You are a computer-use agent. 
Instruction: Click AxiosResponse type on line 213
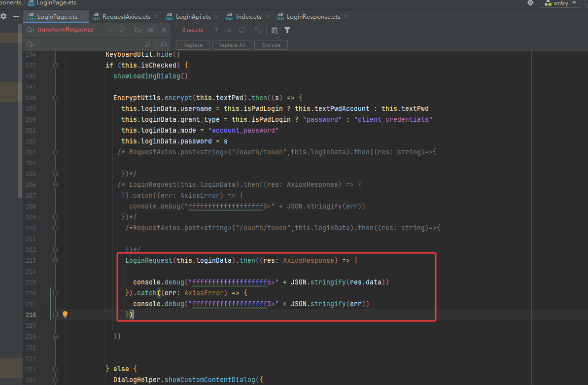click(308, 260)
